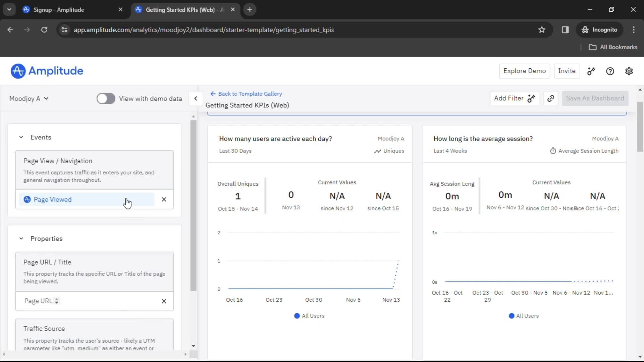
Task: Click the settings gear icon
Action: (x=629, y=71)
